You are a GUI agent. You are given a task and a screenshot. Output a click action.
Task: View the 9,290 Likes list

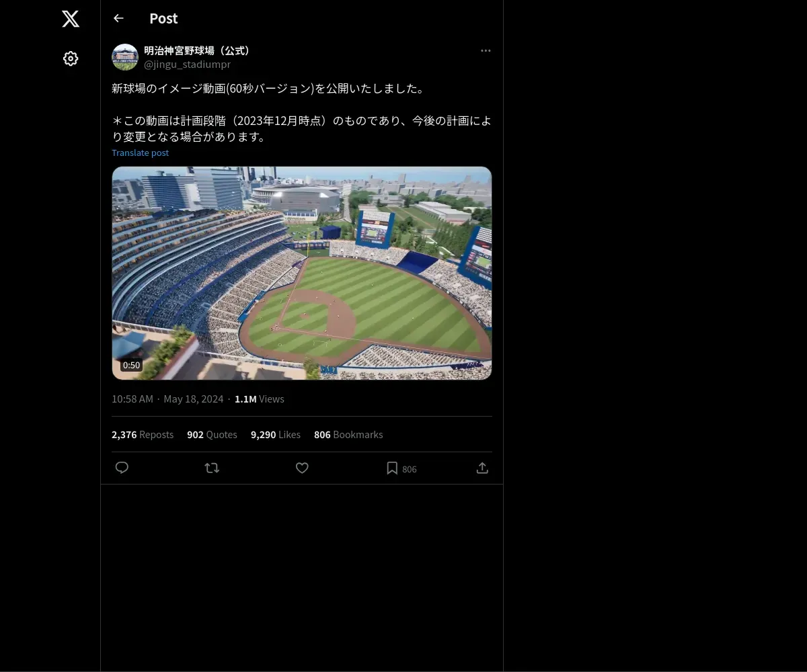[x=276, y=435]
